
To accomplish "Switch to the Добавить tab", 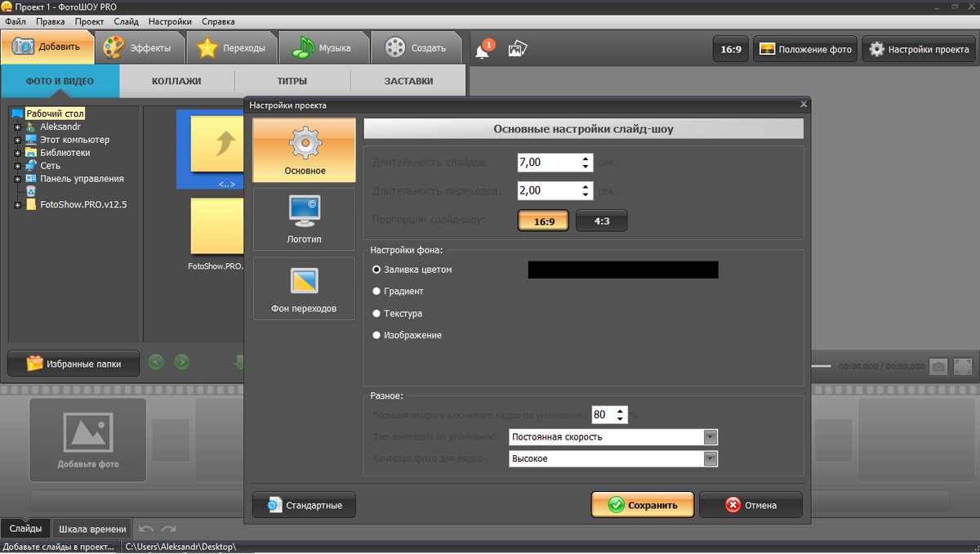I will click(47, 47).
